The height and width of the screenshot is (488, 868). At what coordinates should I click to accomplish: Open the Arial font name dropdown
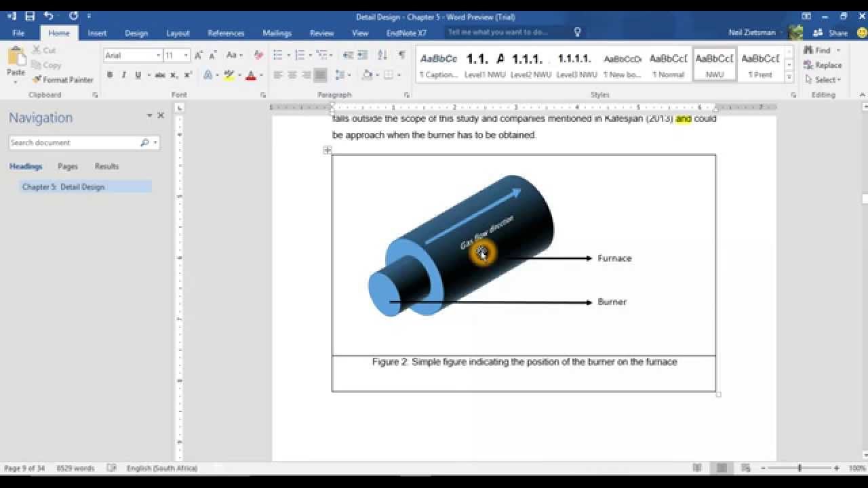(158, 56)
